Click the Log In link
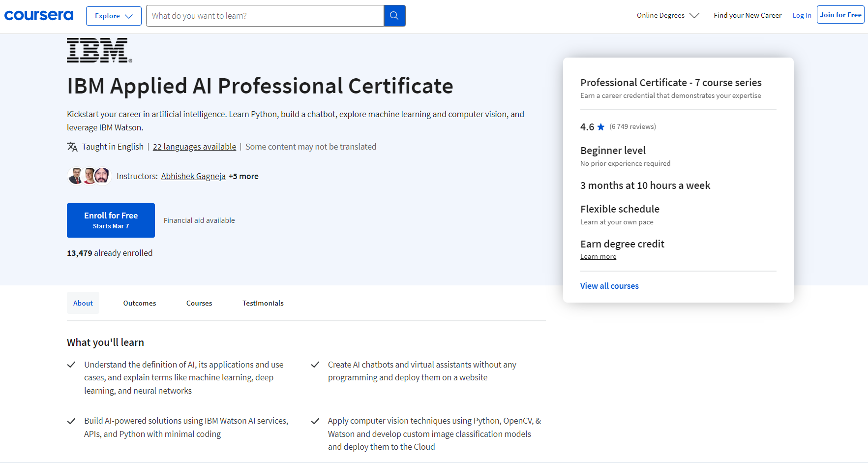The height and width of the screenshot is (463, 868). [x=802, y=16]
